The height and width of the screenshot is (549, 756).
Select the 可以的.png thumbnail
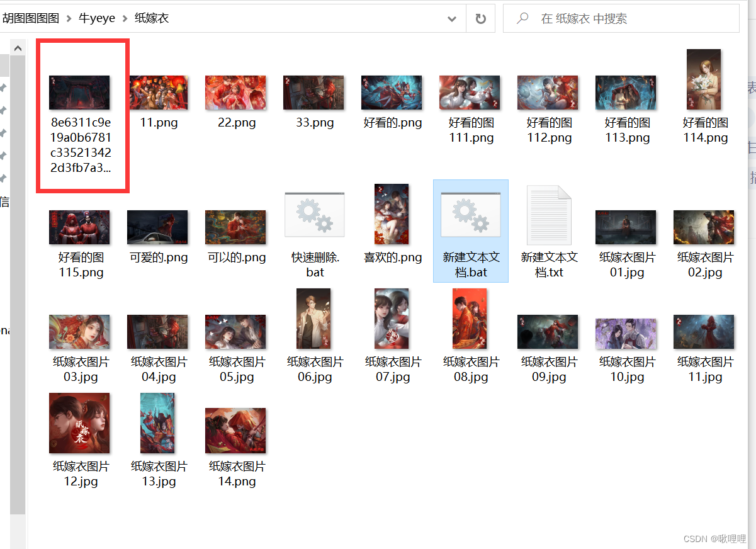(235, 227)
